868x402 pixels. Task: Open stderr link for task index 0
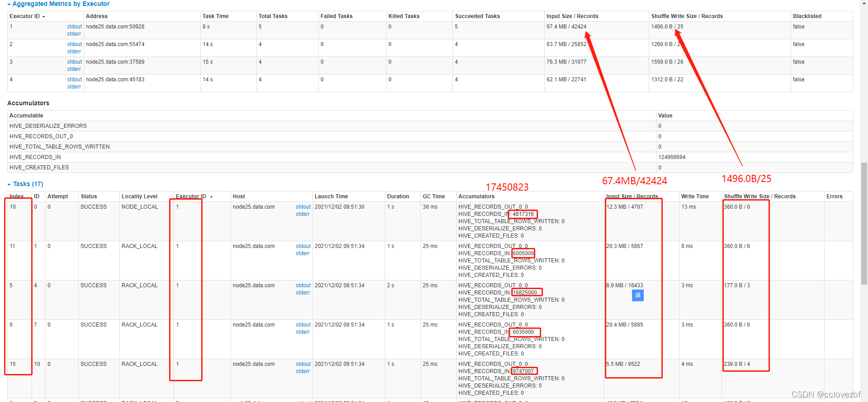[303, 332]
